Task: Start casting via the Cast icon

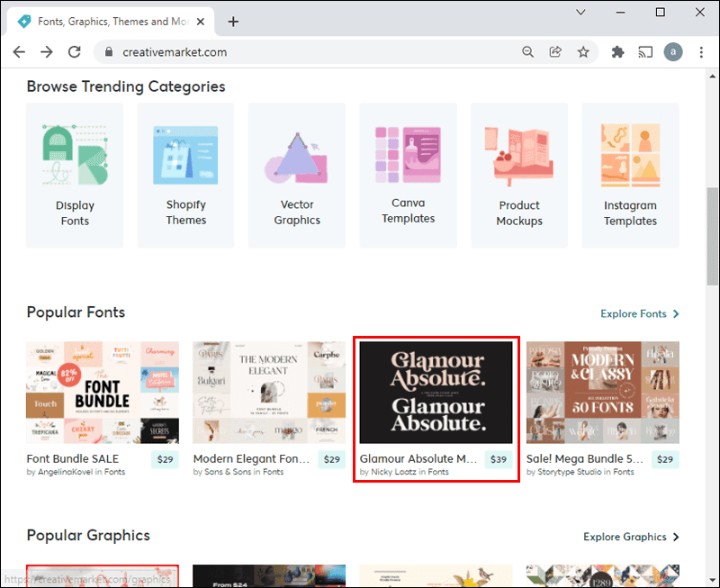Action: coord(645,52)
